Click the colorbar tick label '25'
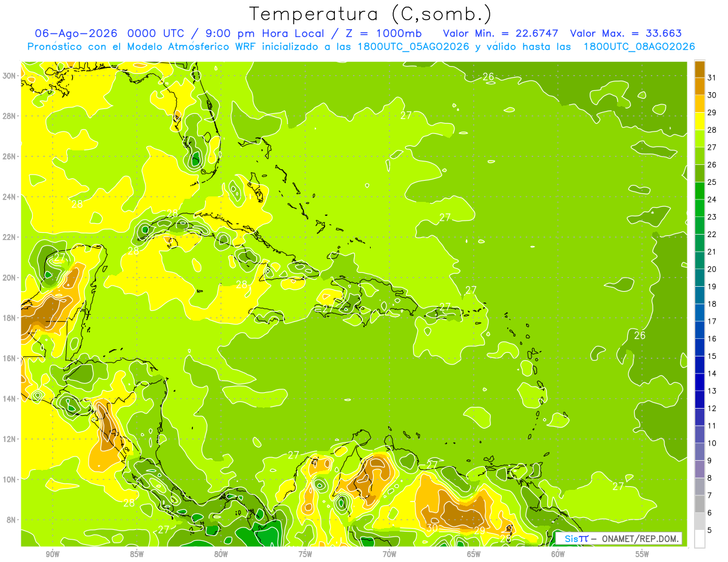 [x=712, y=182]
